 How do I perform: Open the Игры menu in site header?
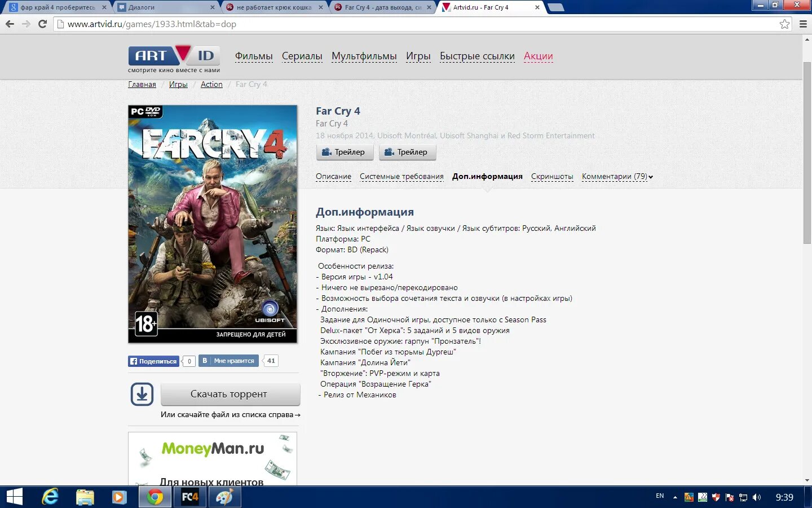point(418,56)
